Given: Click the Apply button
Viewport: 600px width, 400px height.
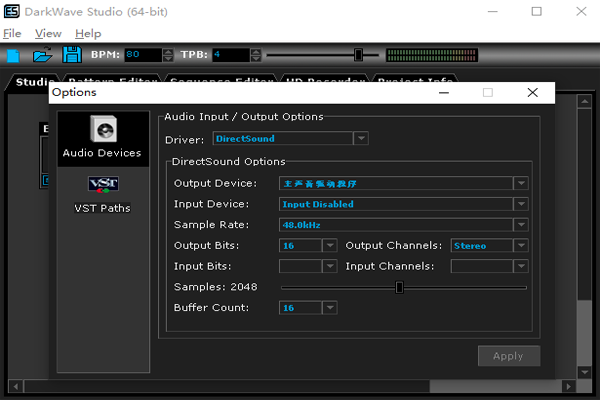Looking at the screenshot, I should 509,356.
